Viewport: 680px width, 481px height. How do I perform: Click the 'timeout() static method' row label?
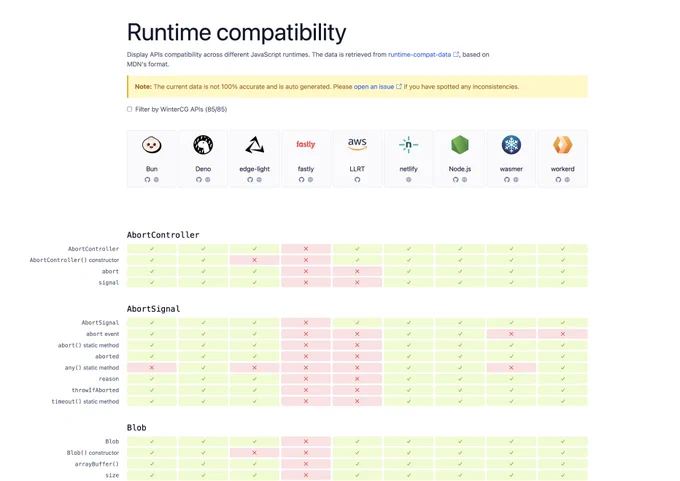click(x=85, y=402)
